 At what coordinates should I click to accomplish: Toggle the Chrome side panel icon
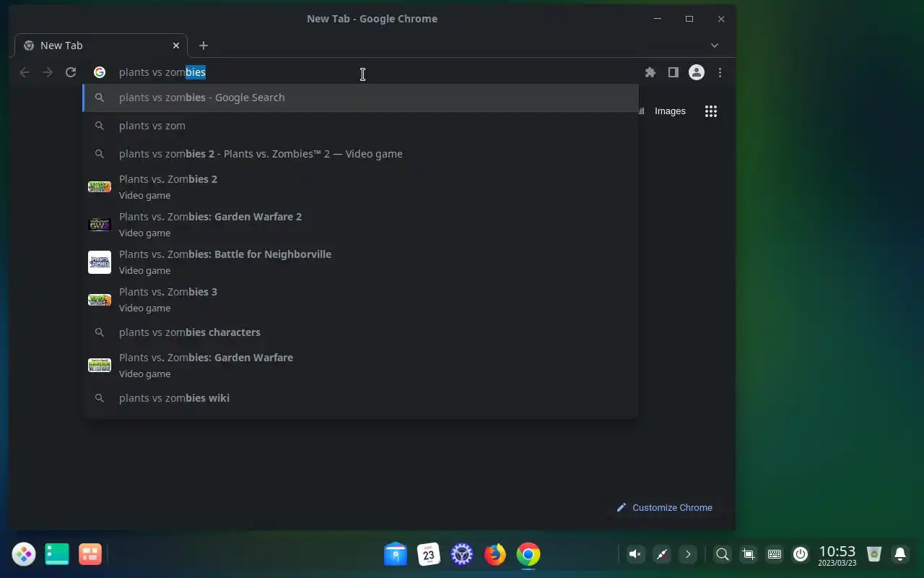click(x=673, y=72)
